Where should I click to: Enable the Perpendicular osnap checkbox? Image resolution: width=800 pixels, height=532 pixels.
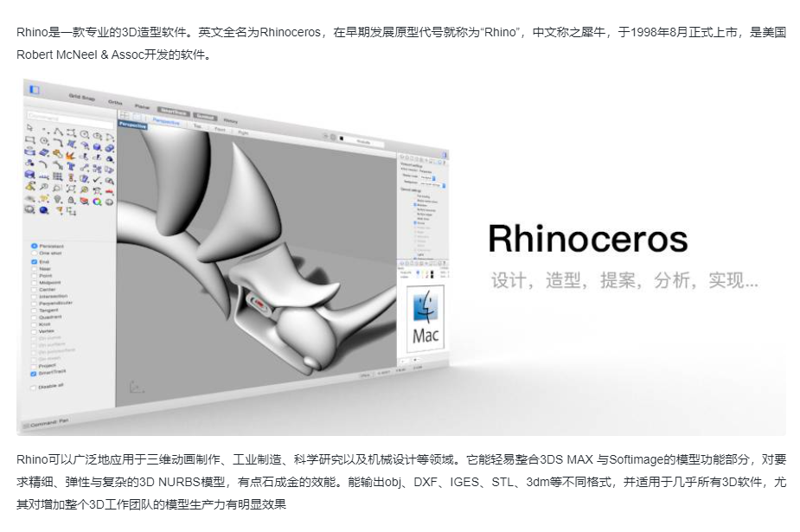point(35,304)
